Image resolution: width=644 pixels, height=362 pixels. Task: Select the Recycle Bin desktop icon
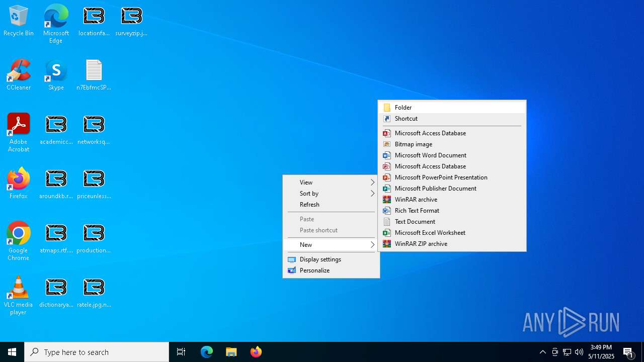(x=19, y=21)
